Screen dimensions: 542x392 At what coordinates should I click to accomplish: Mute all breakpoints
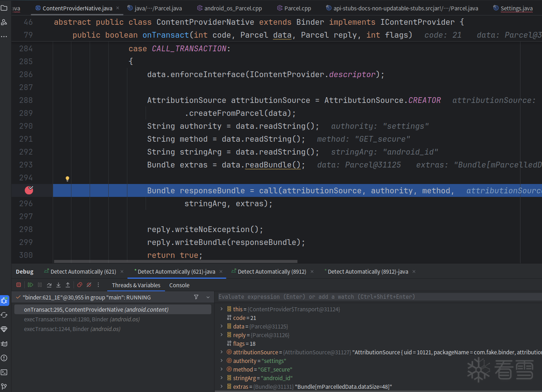(x=89, y=285)
